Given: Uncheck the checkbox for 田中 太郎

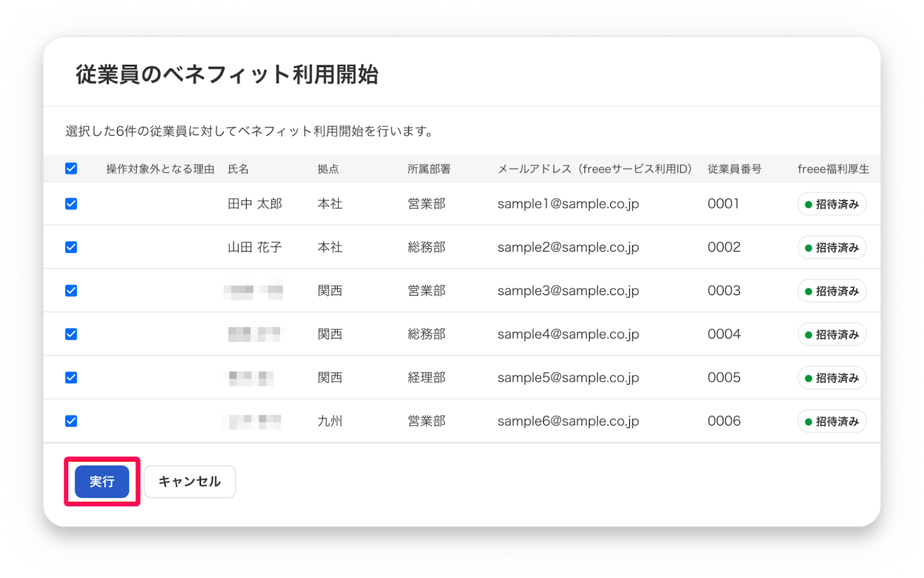Looking at the screenshot, I should click(x=71, y=204).
